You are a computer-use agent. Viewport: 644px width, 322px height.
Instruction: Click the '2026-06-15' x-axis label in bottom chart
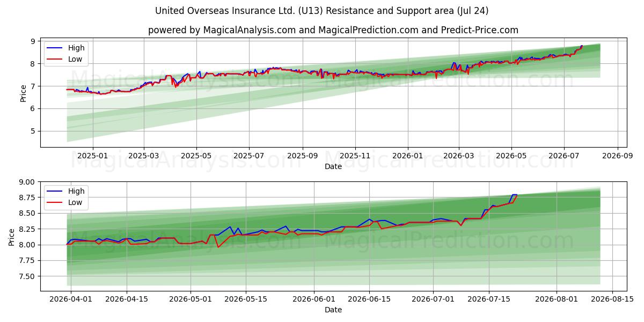point(369,300)
